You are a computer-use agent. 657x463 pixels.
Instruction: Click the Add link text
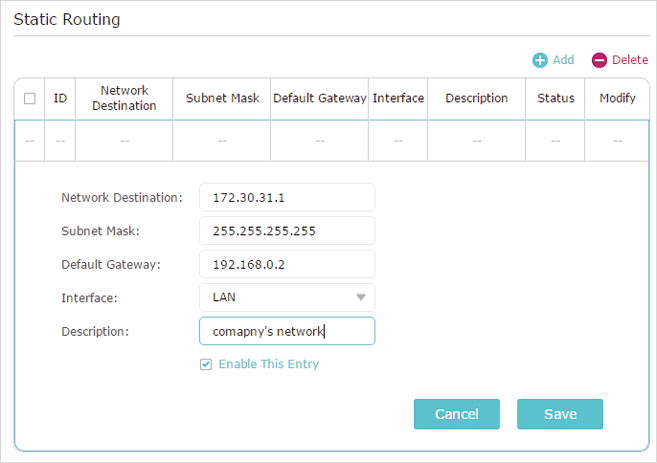point(563,60)
